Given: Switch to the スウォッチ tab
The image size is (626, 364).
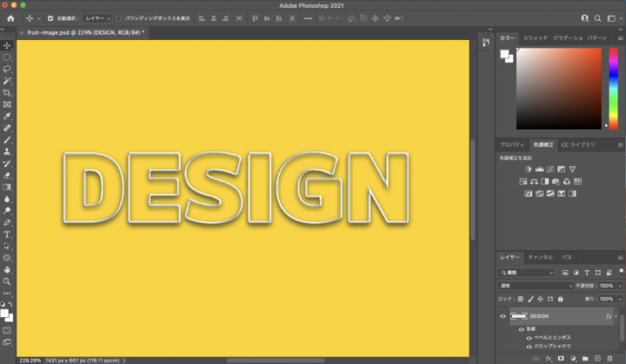Looking at the screenshot, I should (x=535, y=38).
